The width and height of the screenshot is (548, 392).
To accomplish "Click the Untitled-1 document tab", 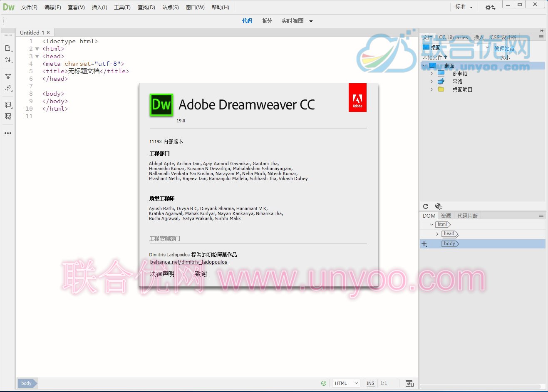I will coord(32,32).
